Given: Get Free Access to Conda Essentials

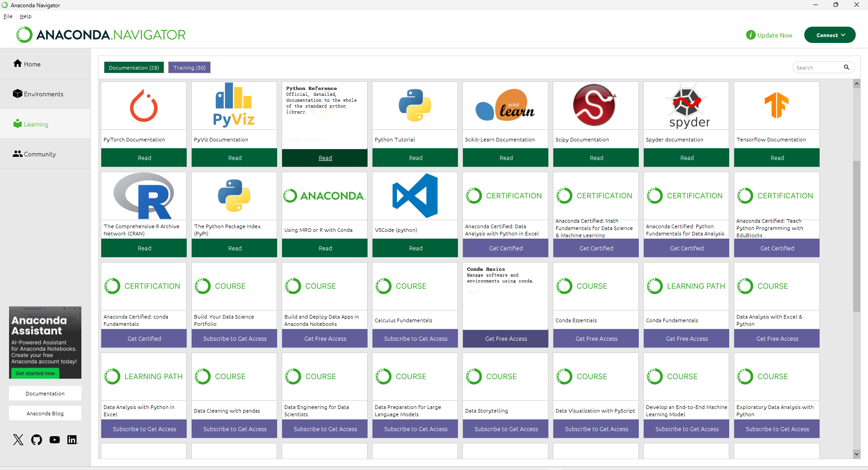Looking at the screenshot, I should point(596,338).
